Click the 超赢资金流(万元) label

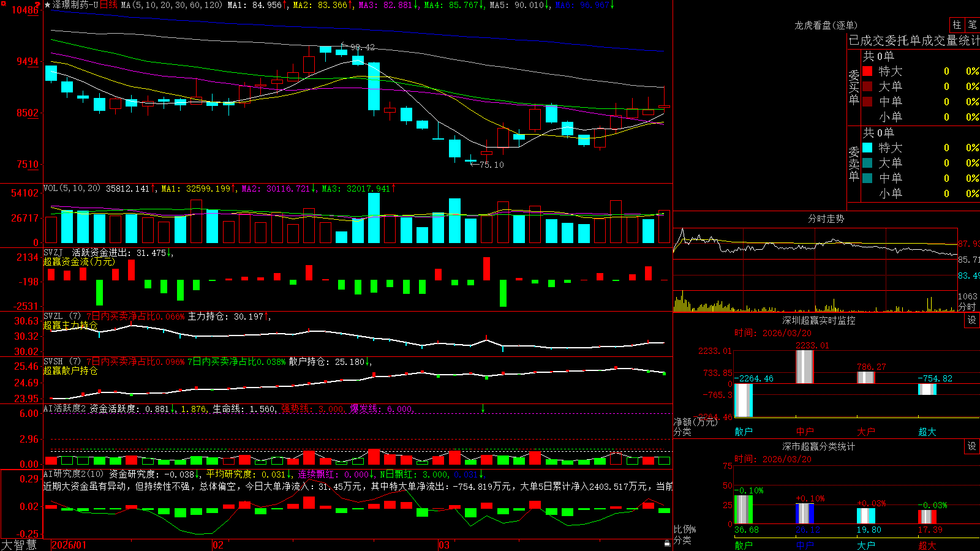(79, 261)
